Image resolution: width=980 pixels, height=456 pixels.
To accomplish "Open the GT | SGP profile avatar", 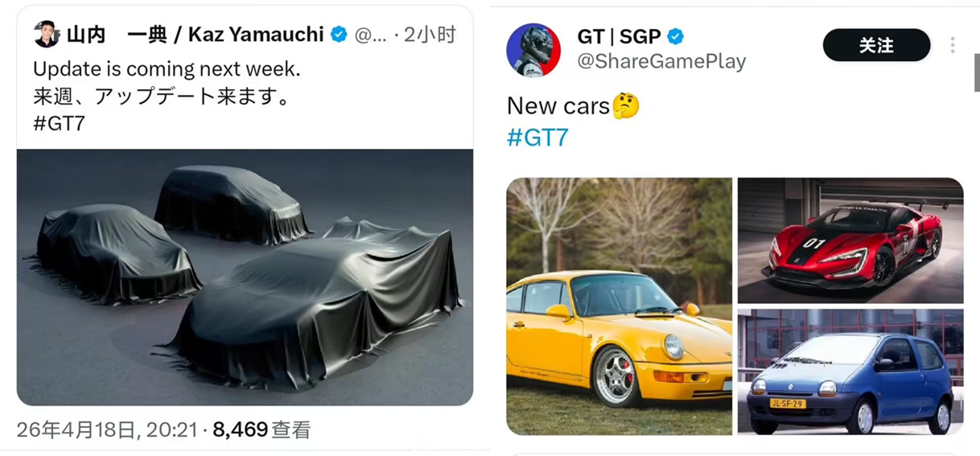I will pyautogui.click(x=533, y=50).
